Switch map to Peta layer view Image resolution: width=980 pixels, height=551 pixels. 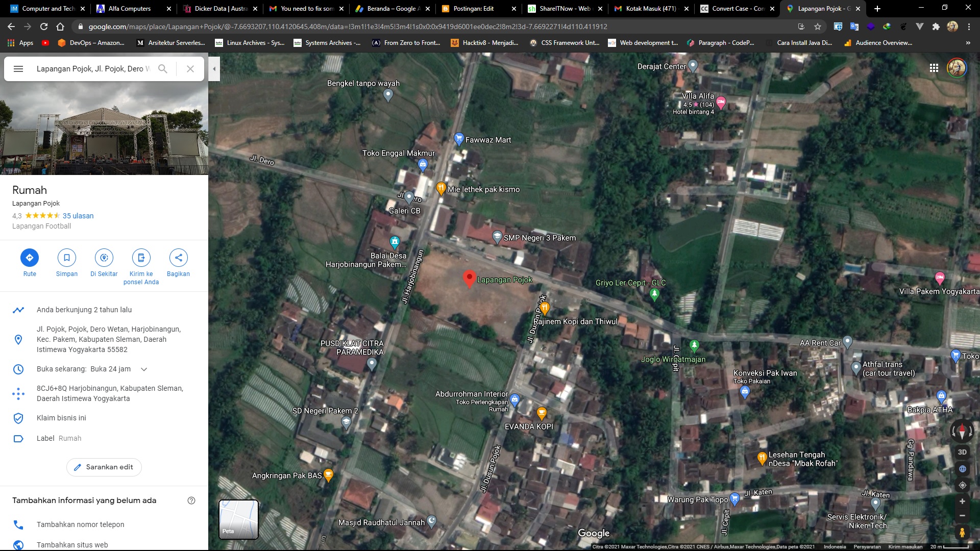click(238, 519)
